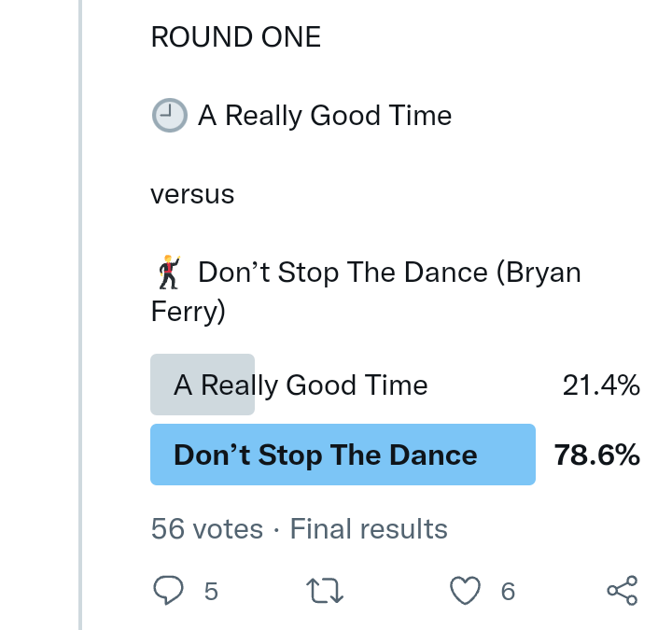
Task: Click the reply speech bubble icon
Action: 168,590
